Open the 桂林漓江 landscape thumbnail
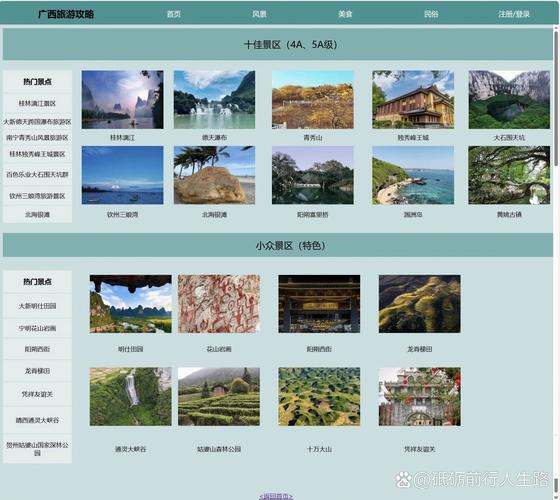 tap(122, 99)
